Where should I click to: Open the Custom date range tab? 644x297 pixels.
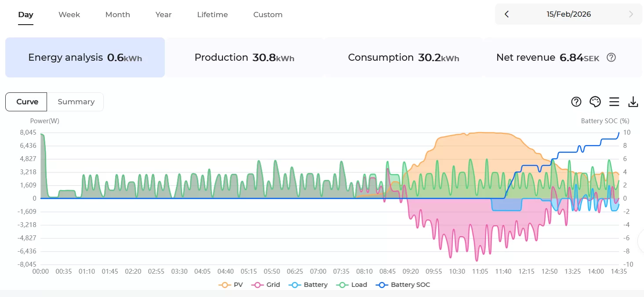(x=268, y=15)
